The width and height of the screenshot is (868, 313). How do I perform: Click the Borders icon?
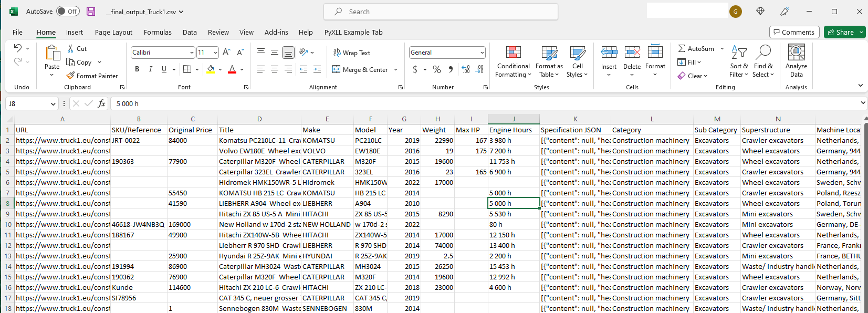187,69
